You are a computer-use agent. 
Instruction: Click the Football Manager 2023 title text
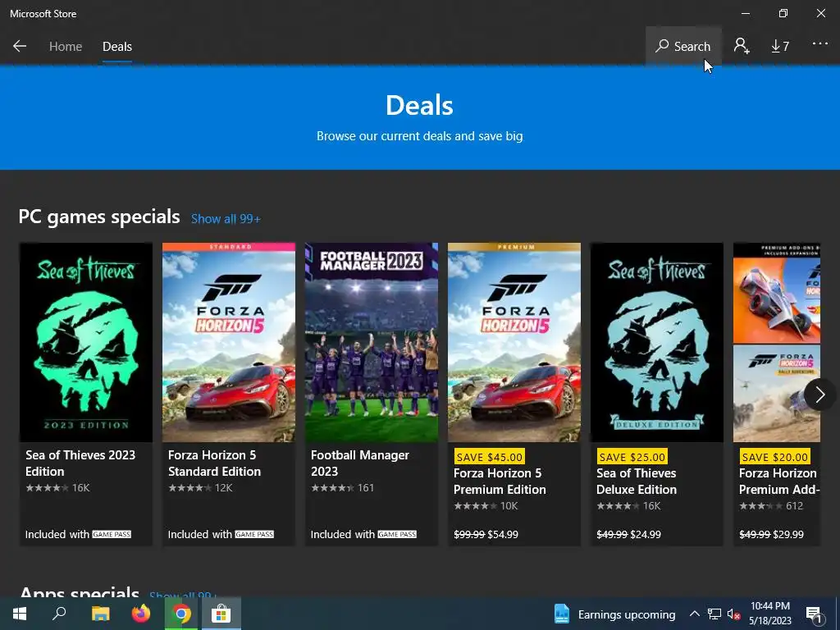click(359, 463)
